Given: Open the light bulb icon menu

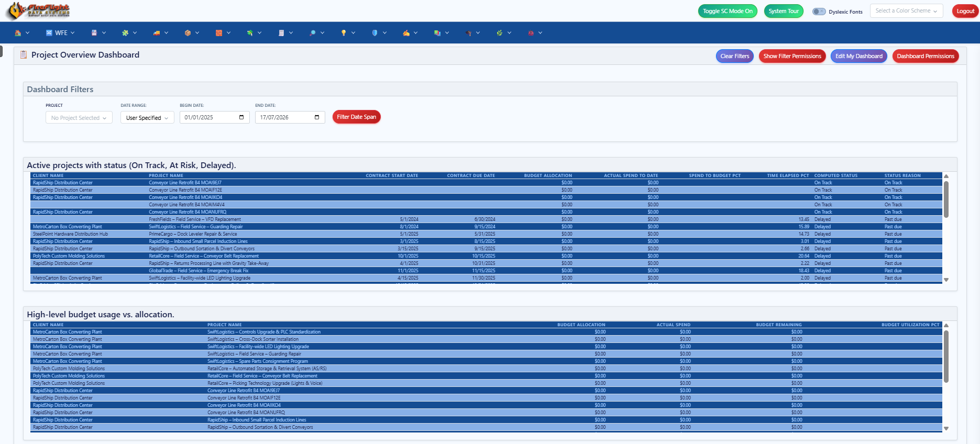Looking at the screenshot, I should tap(347, 33).
